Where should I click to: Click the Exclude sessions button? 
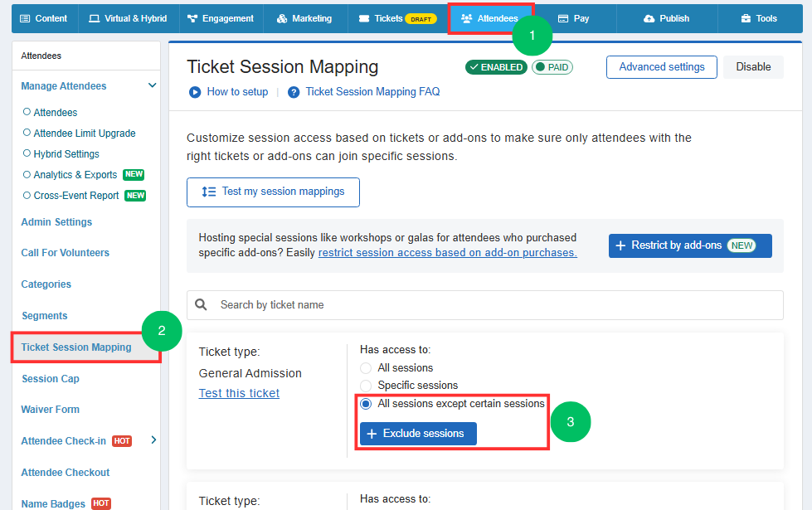418,434
